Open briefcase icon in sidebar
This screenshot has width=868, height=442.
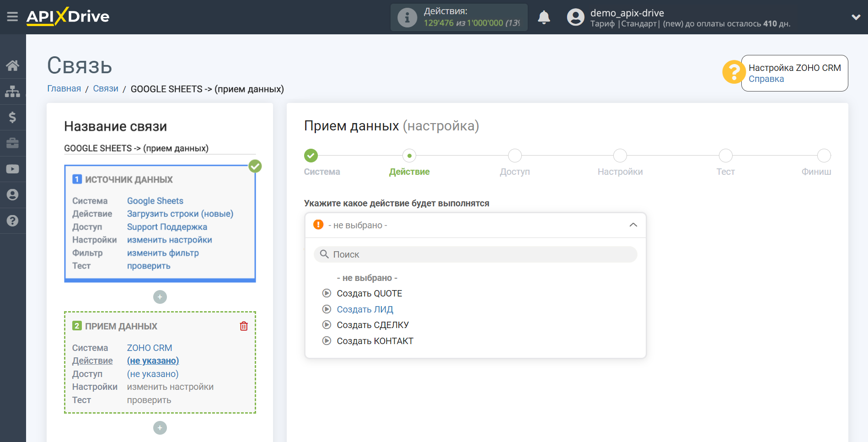click(12, 143)
